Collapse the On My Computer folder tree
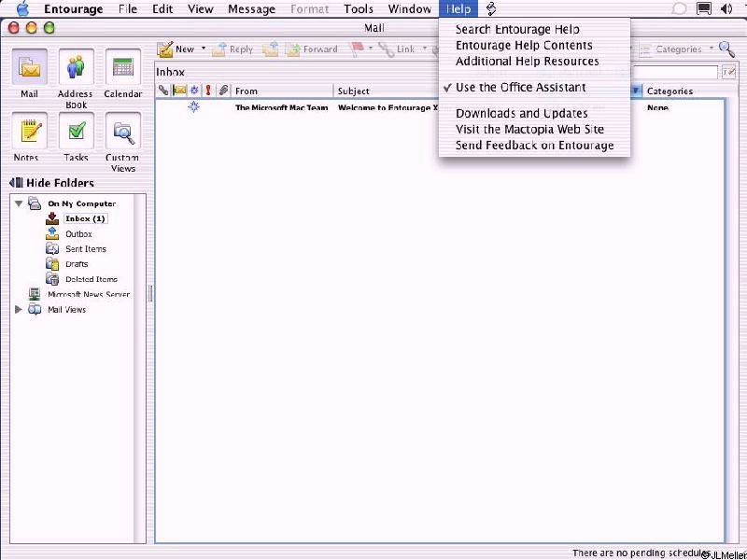Viewport: 747px width, 560px height. tap(19, 203)
